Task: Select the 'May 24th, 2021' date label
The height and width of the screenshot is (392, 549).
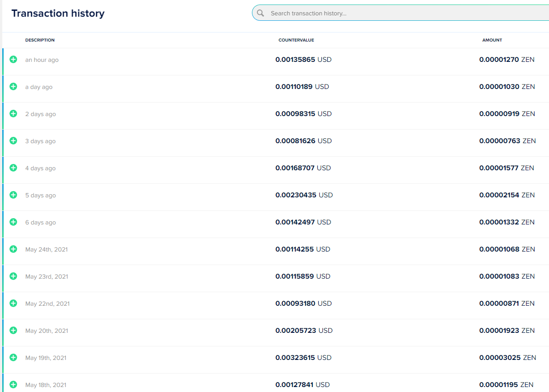Action: tap(47, 249)
